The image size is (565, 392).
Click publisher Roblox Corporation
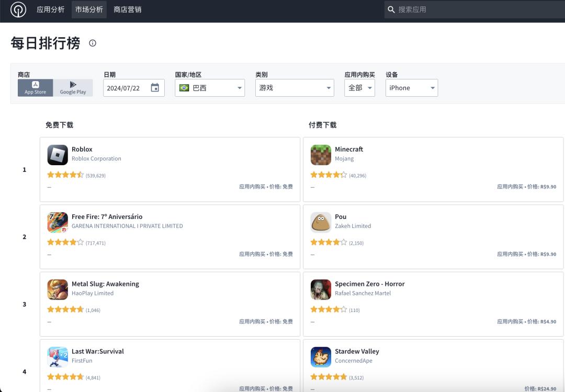(96, 158)
